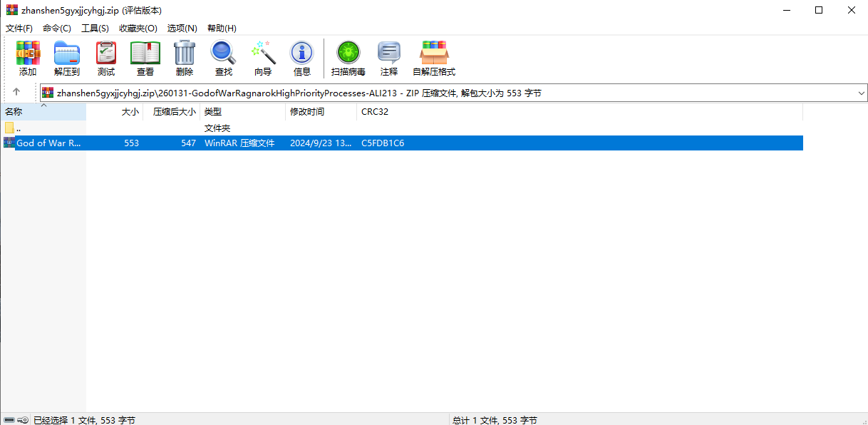The width and height of the screenshot is (868, 425).
Task: Click the 解压到 (Extract To) icon
Action: (67, 58)
